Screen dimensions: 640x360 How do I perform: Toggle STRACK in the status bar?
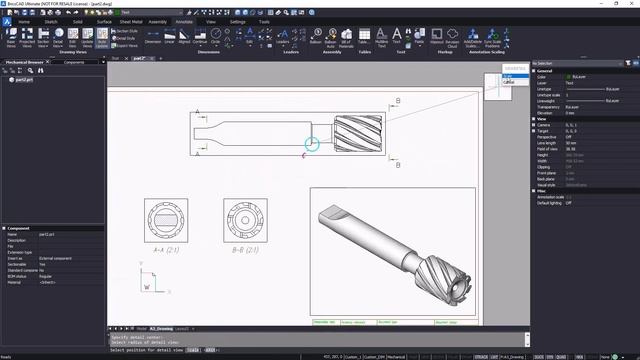pos(481,357)
